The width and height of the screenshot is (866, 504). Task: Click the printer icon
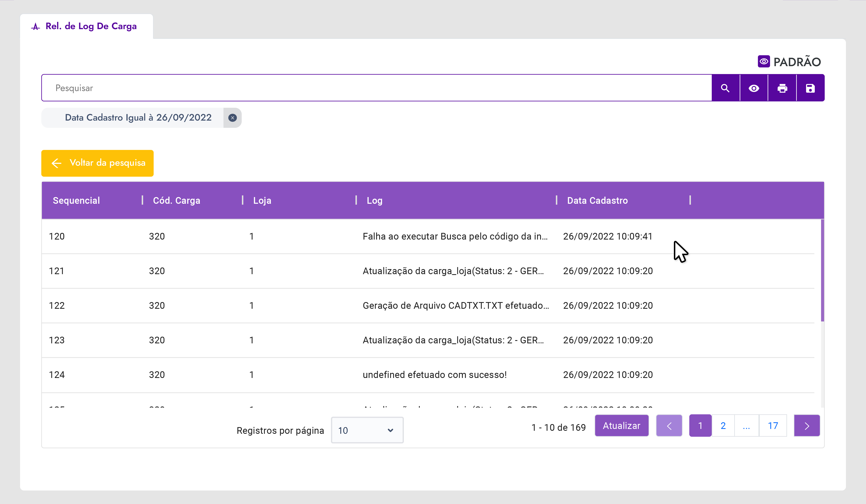click(782, 88)
